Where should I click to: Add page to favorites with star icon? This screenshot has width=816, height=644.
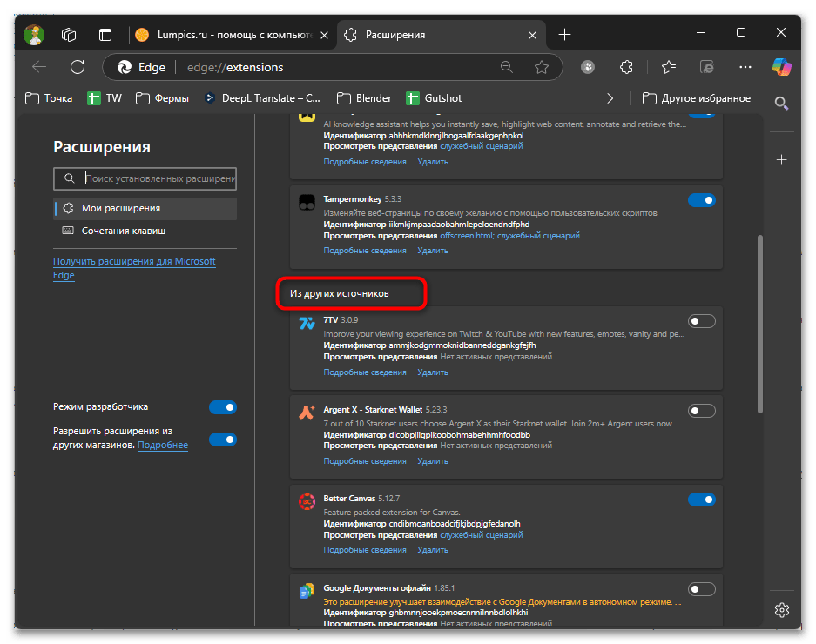coord(541,67)
